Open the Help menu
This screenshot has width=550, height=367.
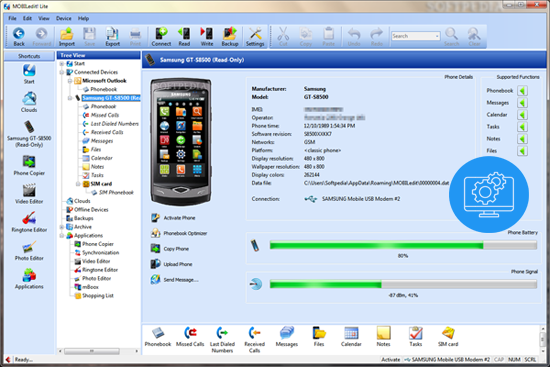pos(83,18)
